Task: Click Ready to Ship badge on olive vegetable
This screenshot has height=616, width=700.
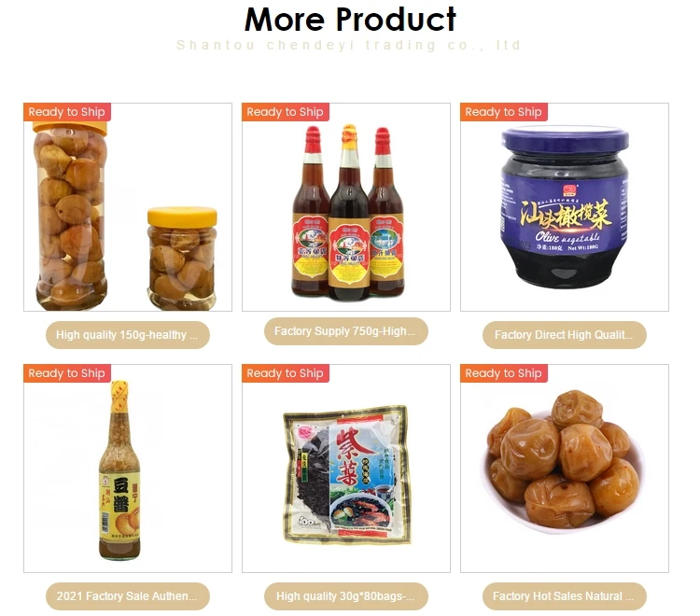Action: click(x=504, y=112)
